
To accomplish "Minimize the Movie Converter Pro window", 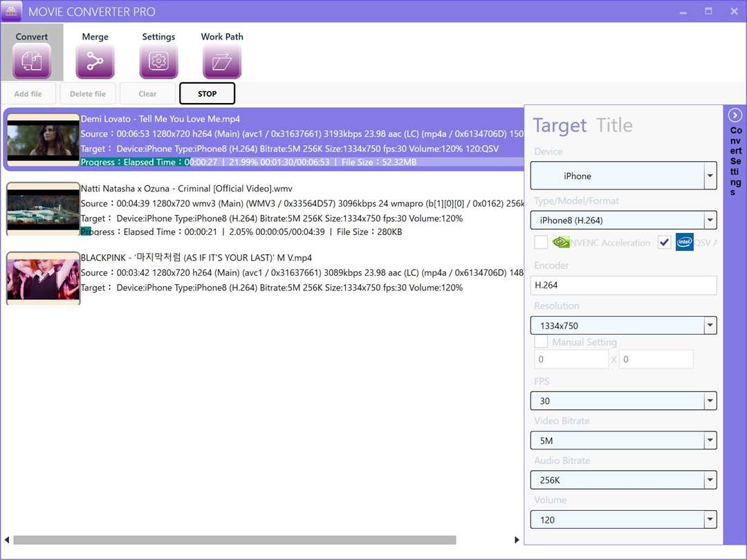I will pyautogui.click(x=683, y=12).
